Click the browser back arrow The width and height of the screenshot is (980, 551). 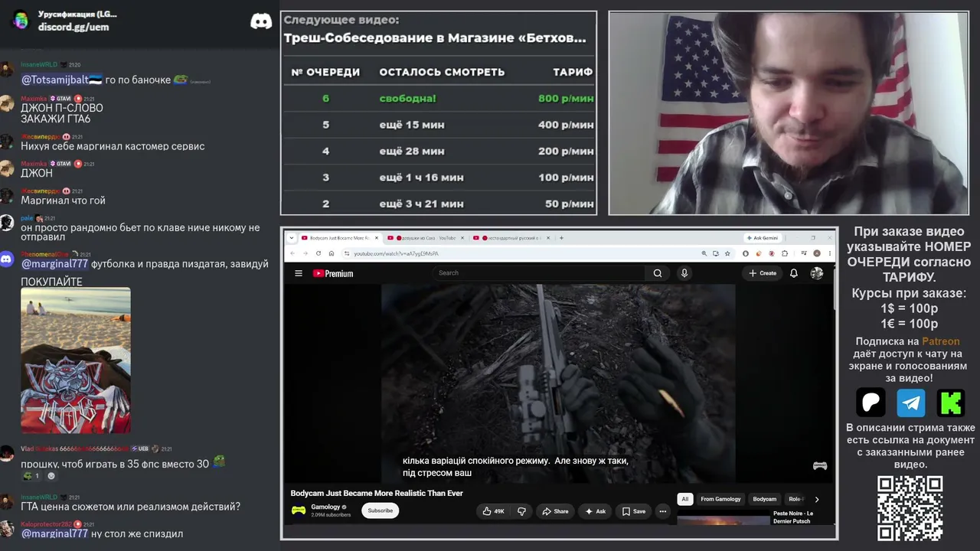click(292, 253)
